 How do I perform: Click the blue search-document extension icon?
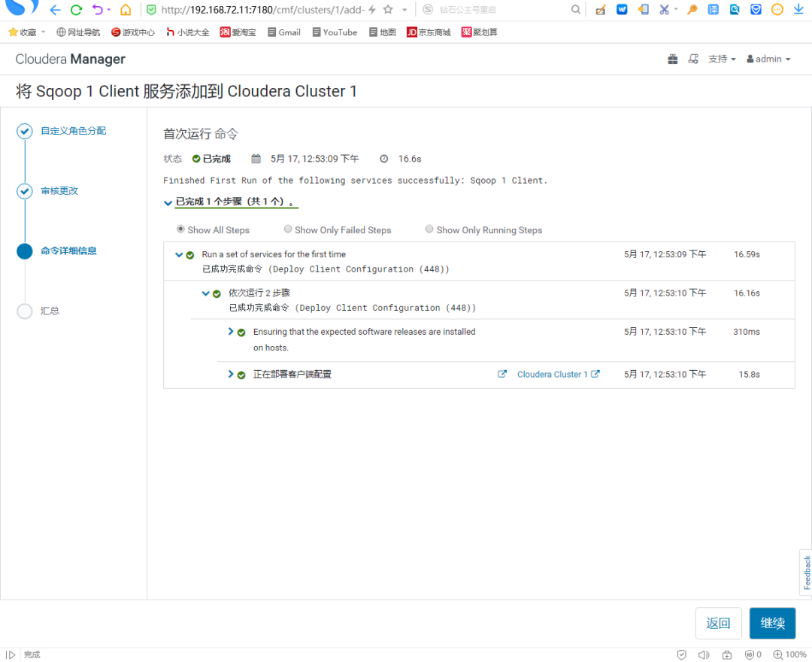(735, 9)
